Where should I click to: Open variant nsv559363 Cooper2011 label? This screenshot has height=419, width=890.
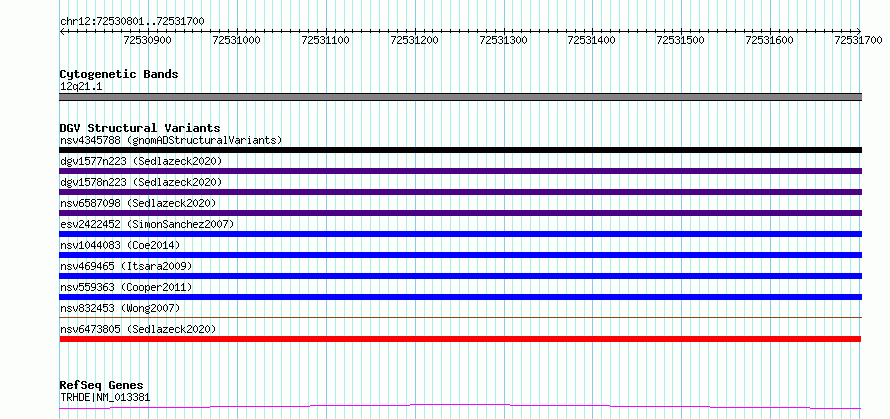pyautogui.click(x=126, y=287)
